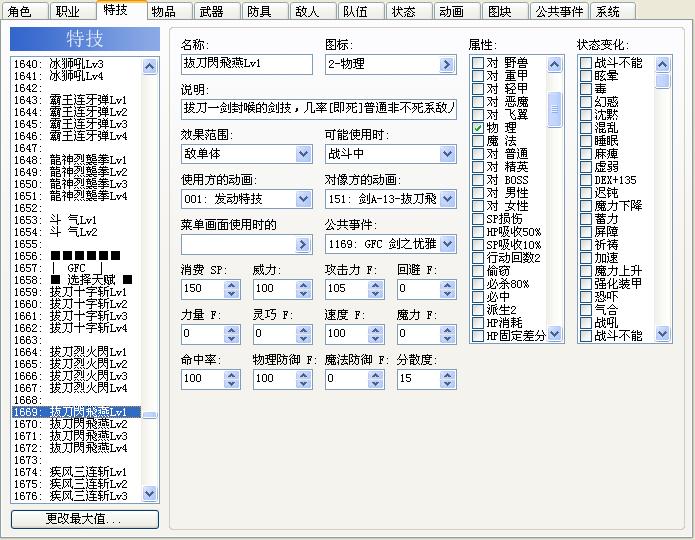Decrease 攻击力 F value with down arrow
Screen dimensions: 695x540
pyautogui.click(x=375, y=293)
